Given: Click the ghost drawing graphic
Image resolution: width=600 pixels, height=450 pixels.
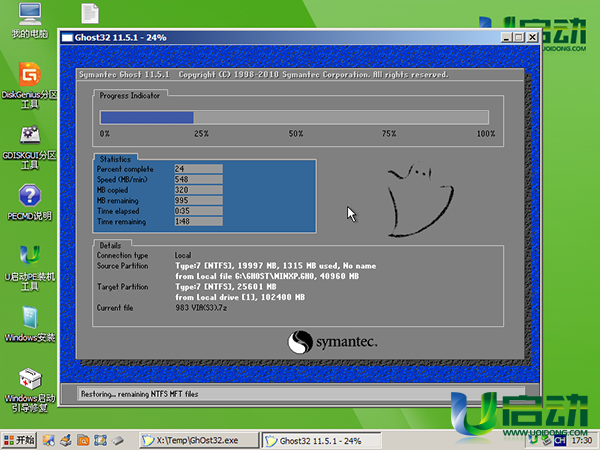Looking at the screenshot, I should coord(420,200).
